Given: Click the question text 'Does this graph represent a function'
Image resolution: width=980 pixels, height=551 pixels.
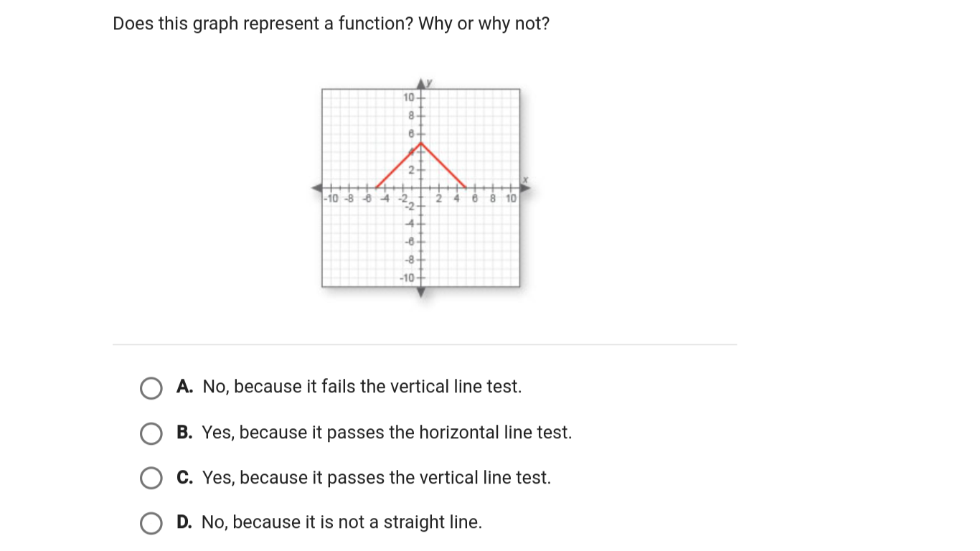Looking at the screenshot, I should (x=263, y=24).
